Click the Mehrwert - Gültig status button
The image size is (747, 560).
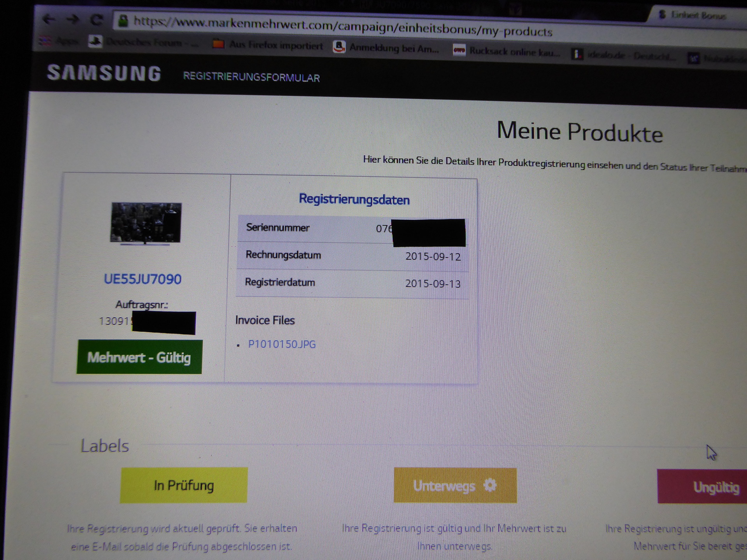point(139,357)
